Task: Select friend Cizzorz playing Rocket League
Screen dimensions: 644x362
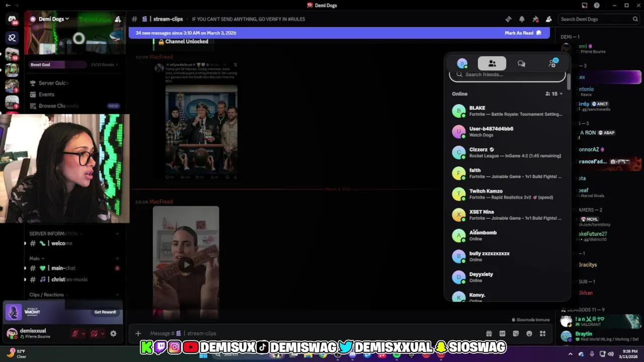Action: click(507, 152)
